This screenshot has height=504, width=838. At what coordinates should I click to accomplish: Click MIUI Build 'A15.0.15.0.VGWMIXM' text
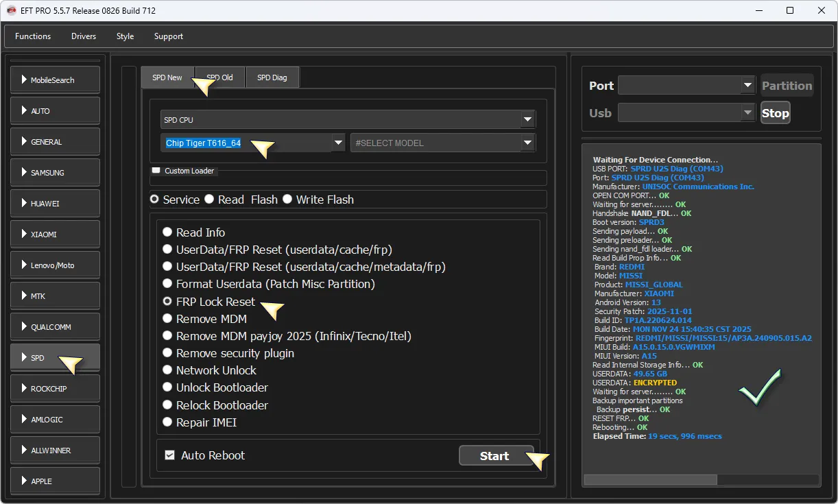[x=674, y=347]
